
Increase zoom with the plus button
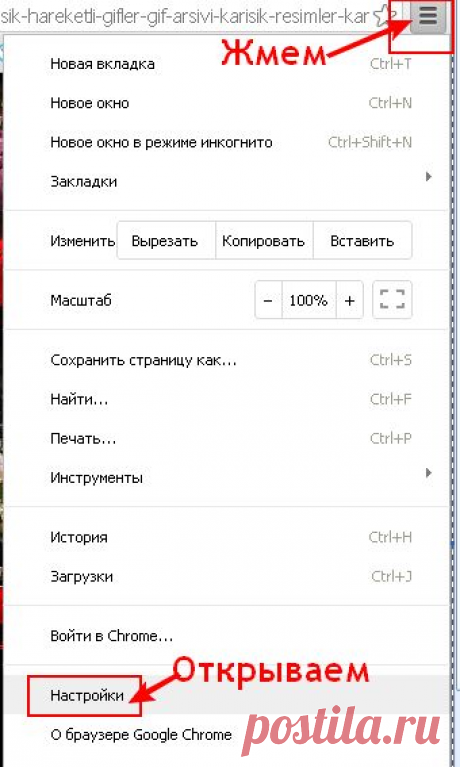coord(349,300)
